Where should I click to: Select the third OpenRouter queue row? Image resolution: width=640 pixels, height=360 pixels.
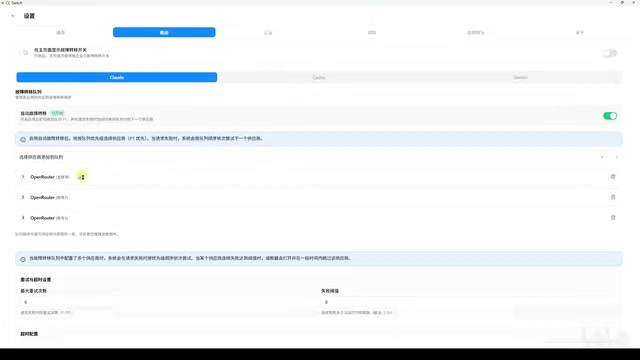(318, 218)
